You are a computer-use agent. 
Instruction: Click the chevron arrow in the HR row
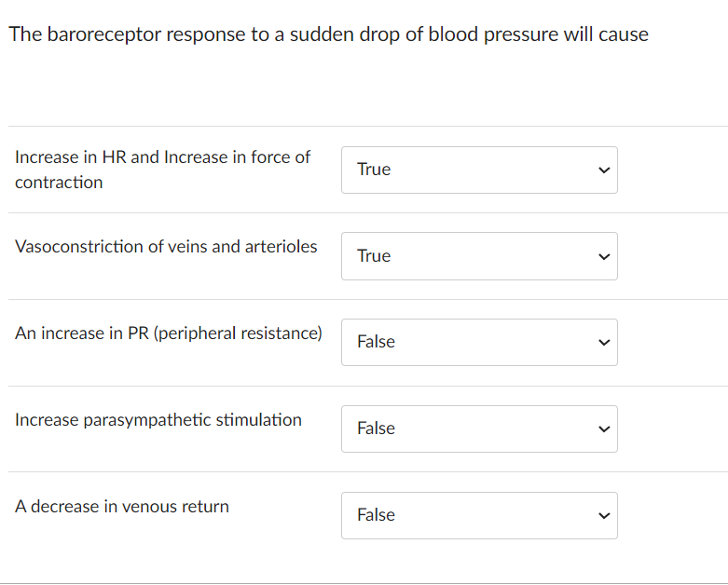pos(603,170)
